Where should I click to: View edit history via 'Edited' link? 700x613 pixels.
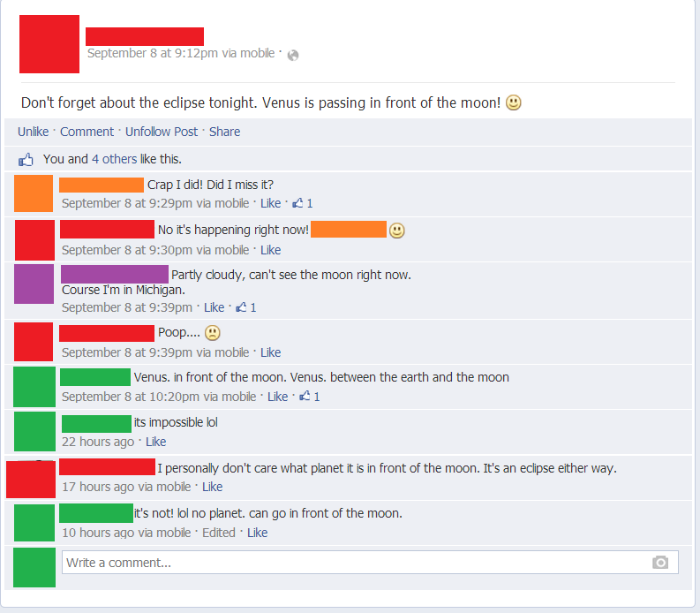tap(219, 533)
